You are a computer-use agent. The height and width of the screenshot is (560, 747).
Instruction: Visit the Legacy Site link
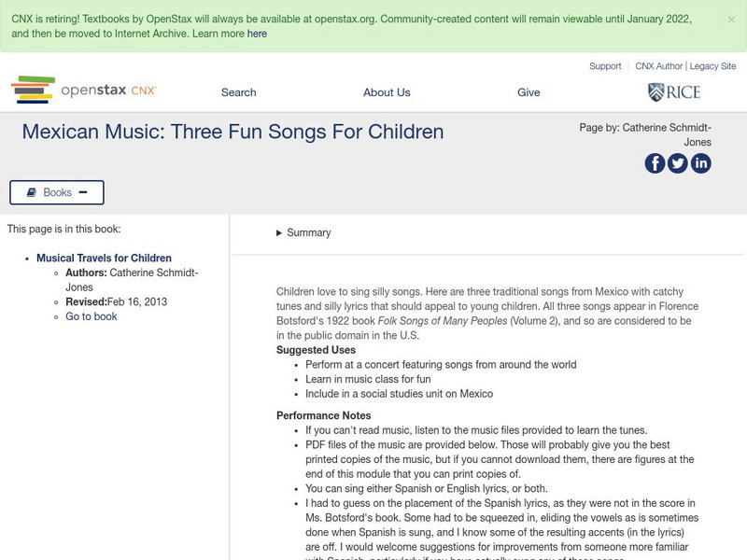click(x=712, y=66)
